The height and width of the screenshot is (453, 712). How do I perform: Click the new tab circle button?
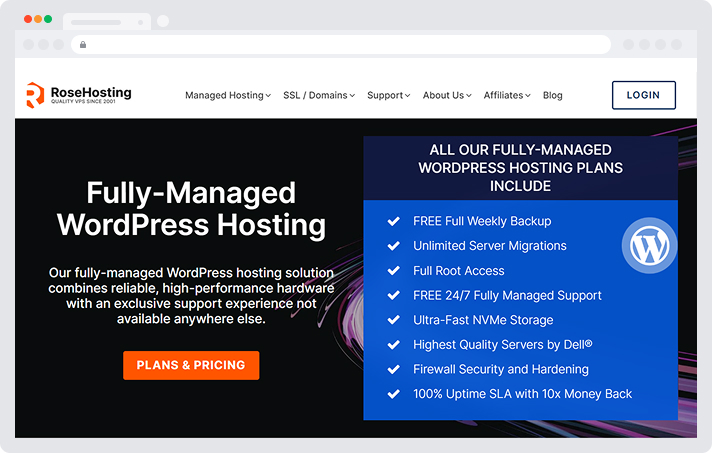pos(163,21)
